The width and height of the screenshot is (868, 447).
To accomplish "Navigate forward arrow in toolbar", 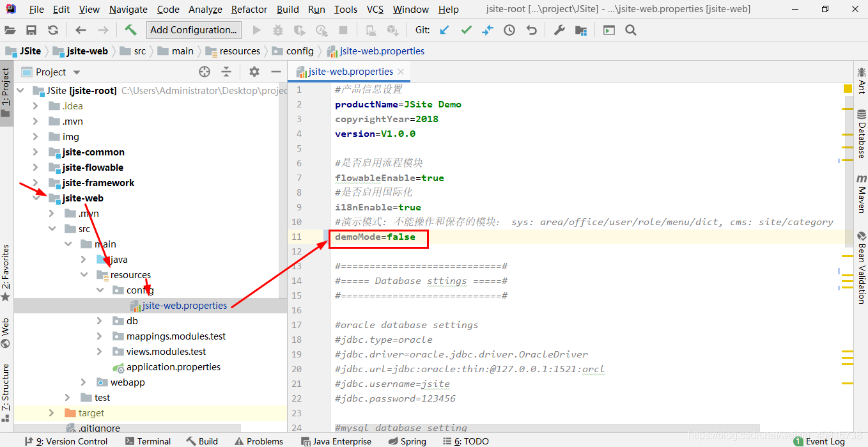I will coord(102,30).
